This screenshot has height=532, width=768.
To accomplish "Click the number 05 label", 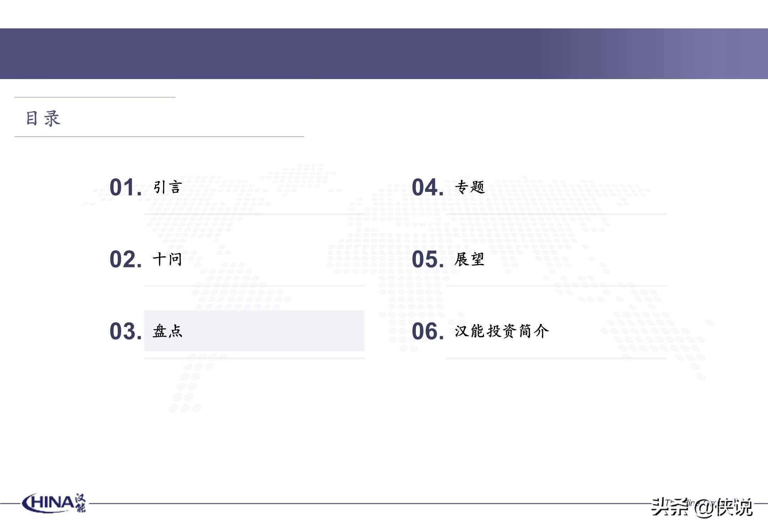I will point(428,259).
